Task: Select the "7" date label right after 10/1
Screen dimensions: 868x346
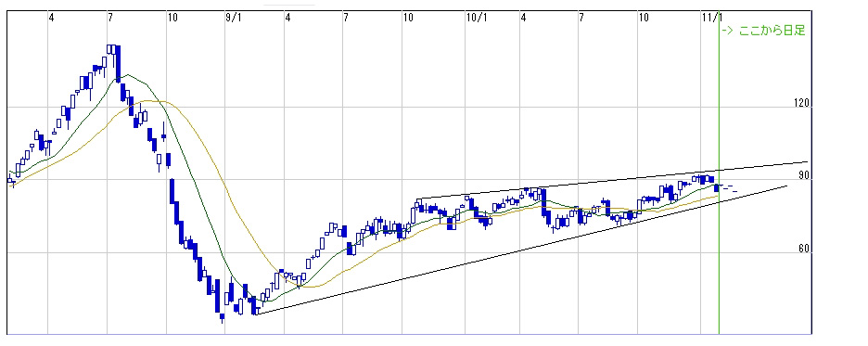Action: pos(581,18)
